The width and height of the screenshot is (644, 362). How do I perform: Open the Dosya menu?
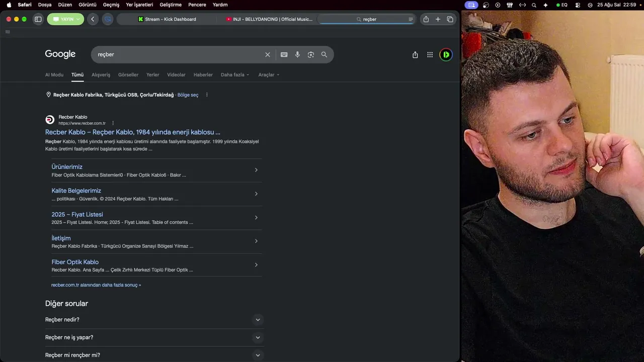(x=45, y=5)
